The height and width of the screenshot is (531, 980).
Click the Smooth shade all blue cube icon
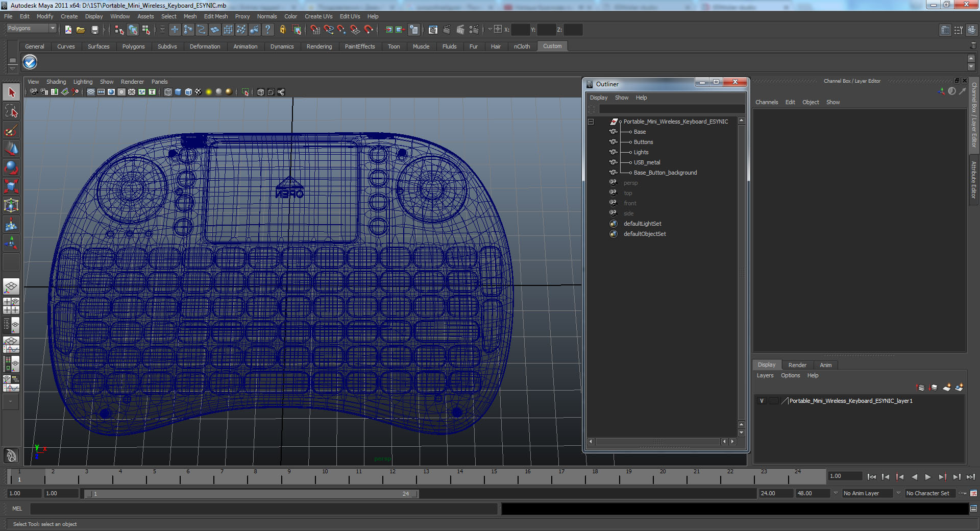tap(178, 92)
